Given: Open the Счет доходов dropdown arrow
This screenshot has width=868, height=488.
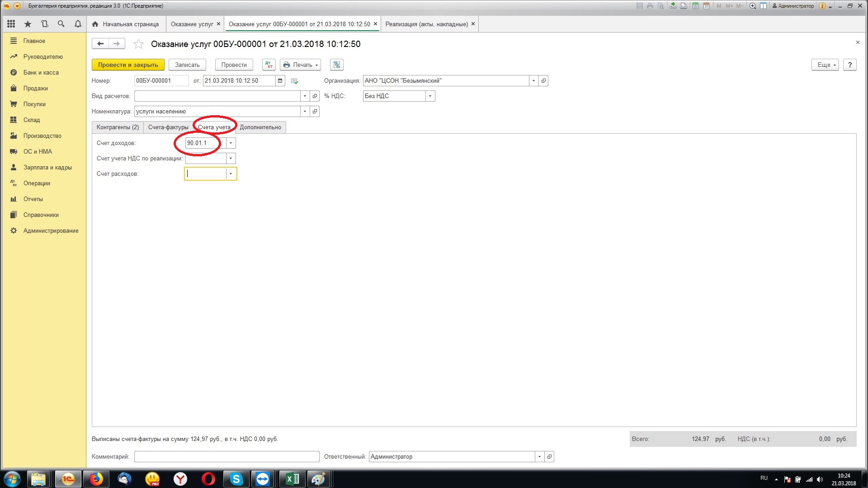Looking at the screenshot, I should pos(231,143).
